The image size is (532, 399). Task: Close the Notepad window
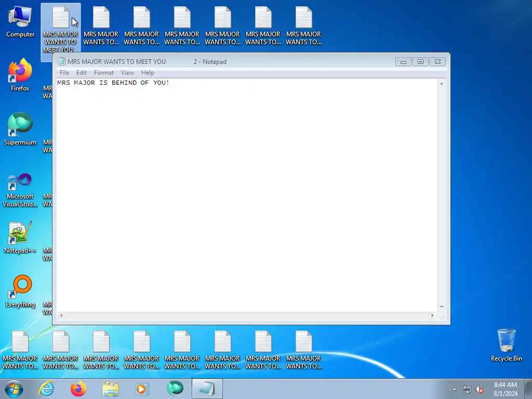437,62
